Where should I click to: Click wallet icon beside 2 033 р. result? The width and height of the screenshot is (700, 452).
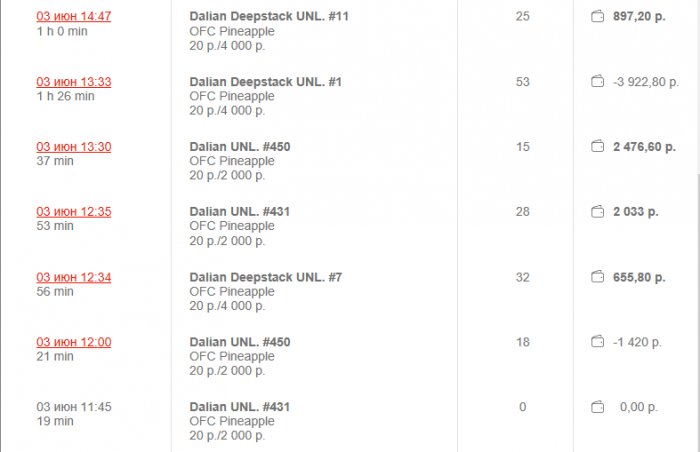(x=598, y=212)
